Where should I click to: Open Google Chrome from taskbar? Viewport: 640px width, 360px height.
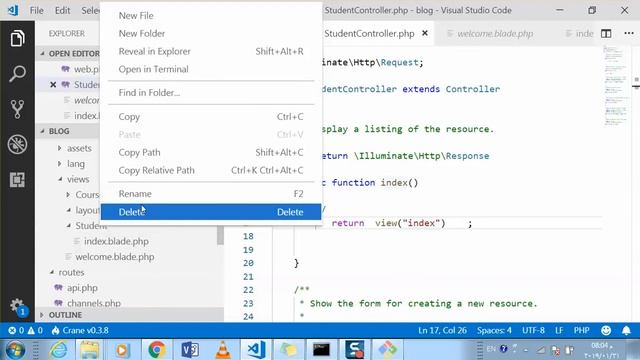[157, 350]
